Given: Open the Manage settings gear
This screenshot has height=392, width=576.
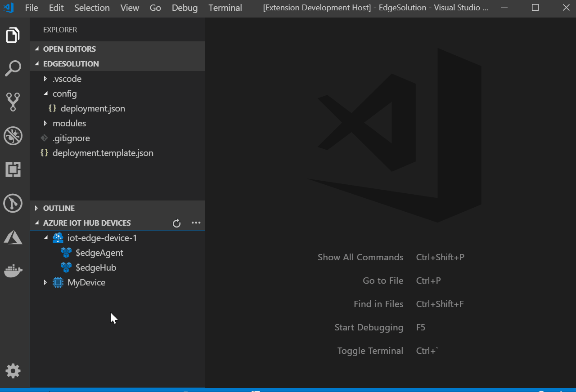Looking at the screenshot, I should click(x=13, y=371).
